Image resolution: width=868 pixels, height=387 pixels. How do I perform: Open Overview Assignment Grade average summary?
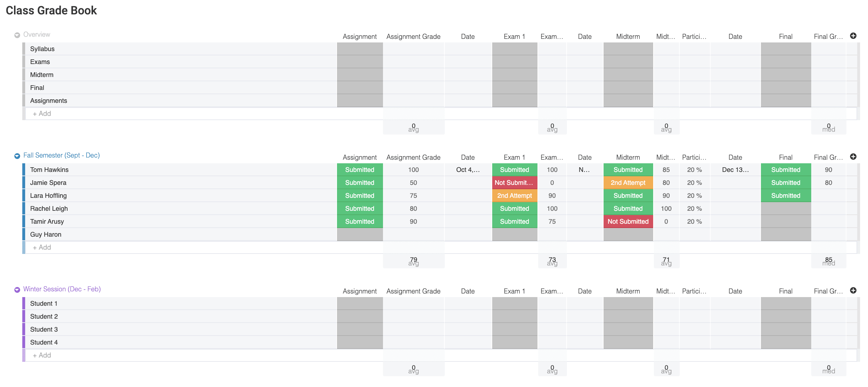click(414, 127)
